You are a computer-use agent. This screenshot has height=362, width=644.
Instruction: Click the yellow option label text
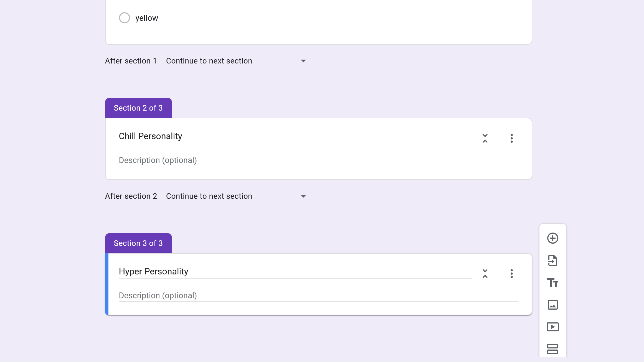(147, 18)
